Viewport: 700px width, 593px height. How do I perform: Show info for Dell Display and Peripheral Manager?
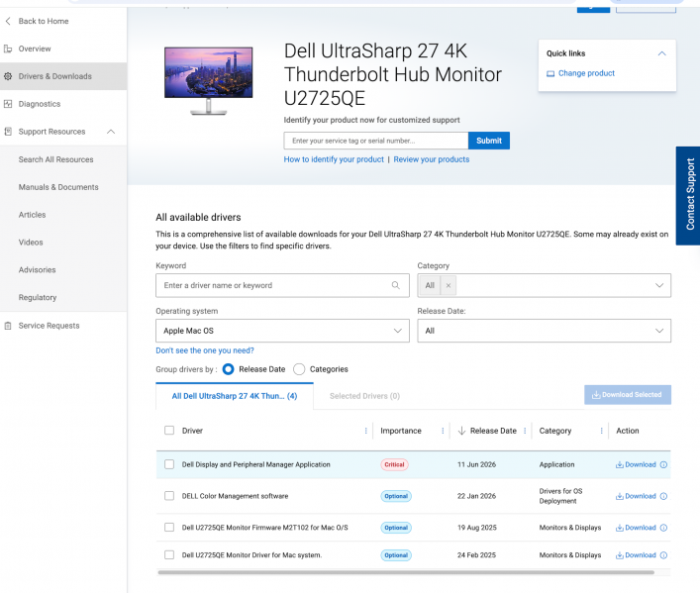click(x=663, y=465)
